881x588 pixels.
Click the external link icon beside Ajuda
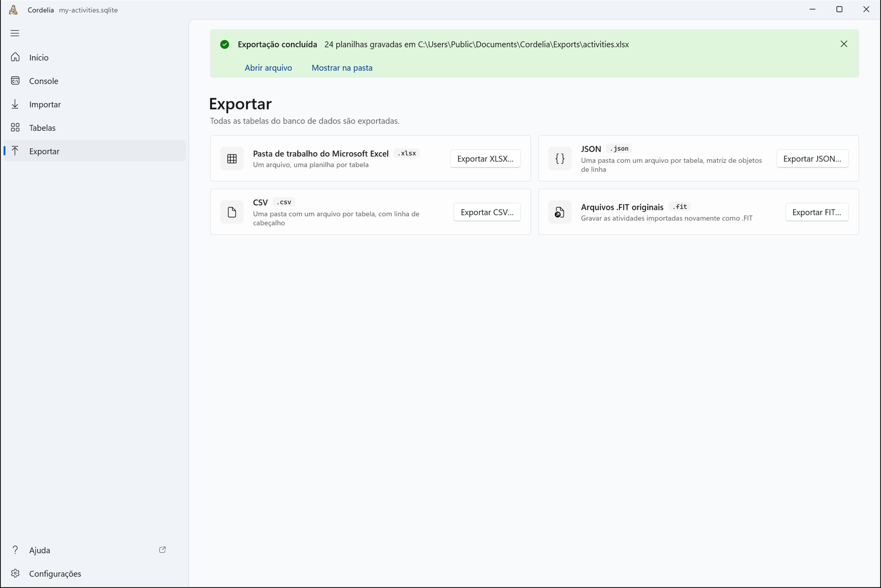162,549
